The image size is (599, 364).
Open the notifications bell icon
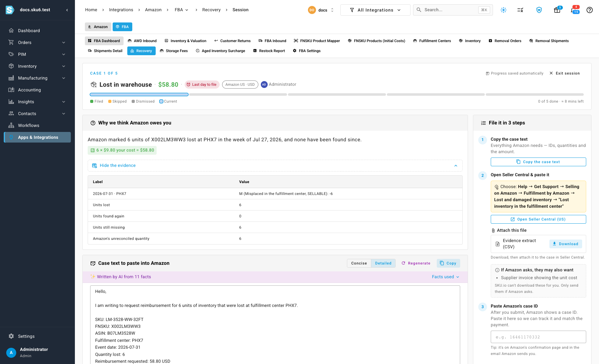pyautogui.click(x=573, y=10)
